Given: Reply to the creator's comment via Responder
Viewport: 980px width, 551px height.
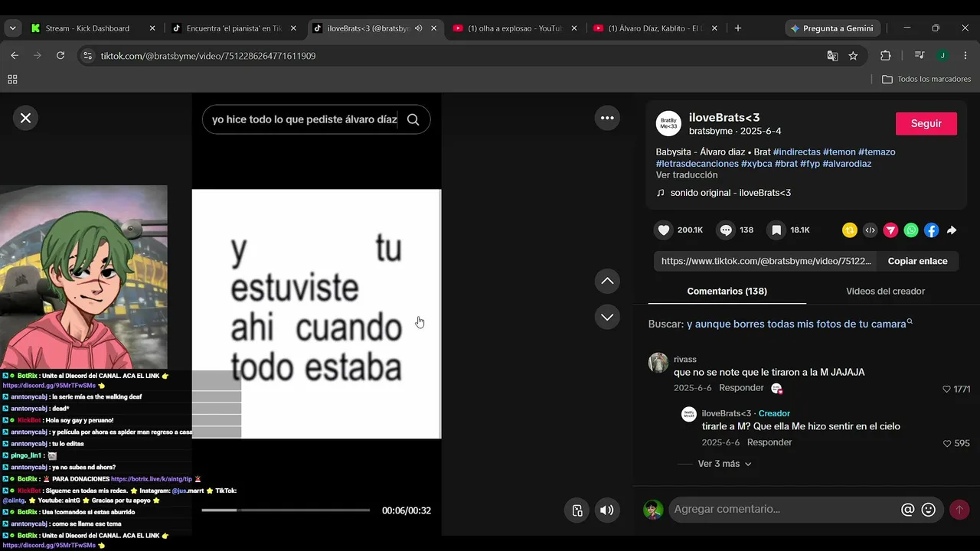Looking at the screenshot, I should (769, 442).
